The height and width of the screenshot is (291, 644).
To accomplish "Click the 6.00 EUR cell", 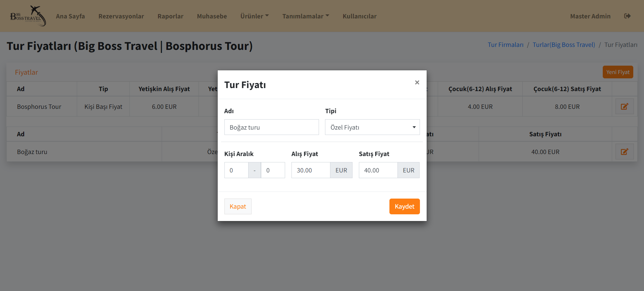I will pyautogui.click(x=164, y=107).
